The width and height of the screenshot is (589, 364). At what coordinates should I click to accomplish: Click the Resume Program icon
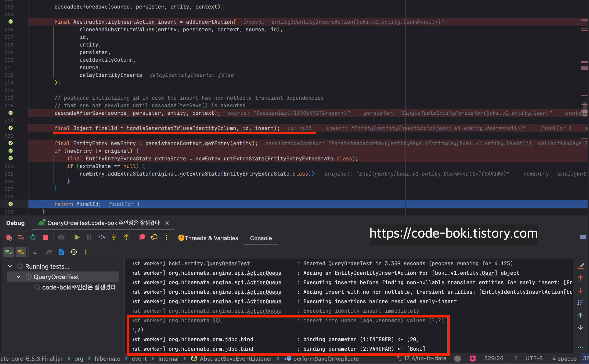pos(77,238)
